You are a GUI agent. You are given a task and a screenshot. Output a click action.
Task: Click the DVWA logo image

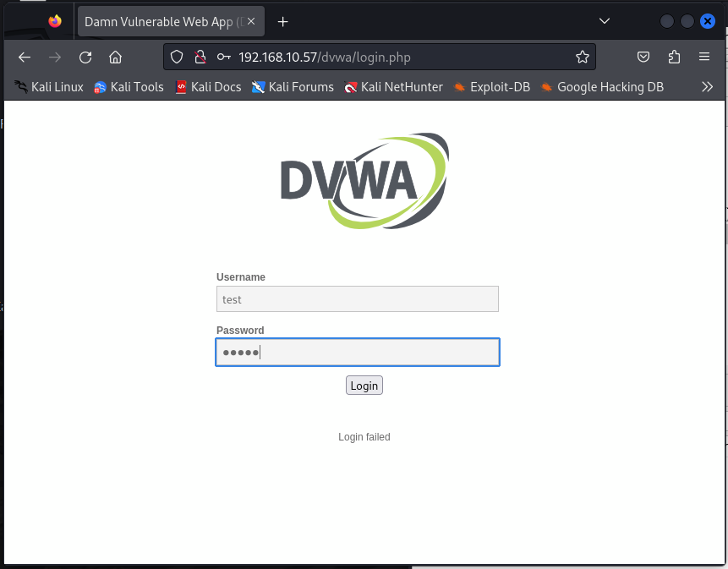tap(365, 181)
